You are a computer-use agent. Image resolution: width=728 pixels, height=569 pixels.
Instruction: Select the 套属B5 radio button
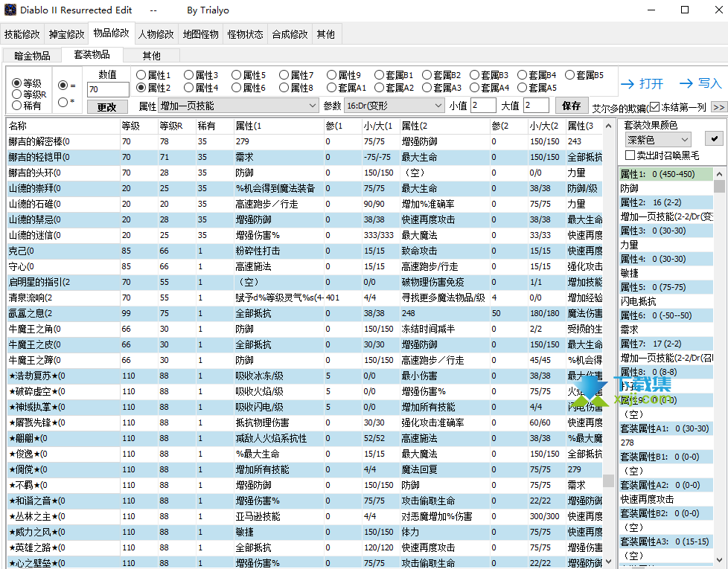569,74
